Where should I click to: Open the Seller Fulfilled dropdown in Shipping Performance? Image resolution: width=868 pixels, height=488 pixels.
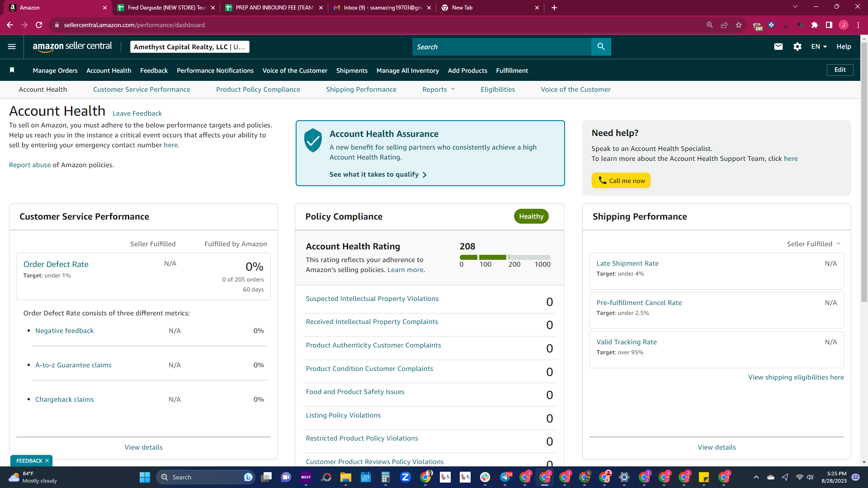tap(814, 244)
